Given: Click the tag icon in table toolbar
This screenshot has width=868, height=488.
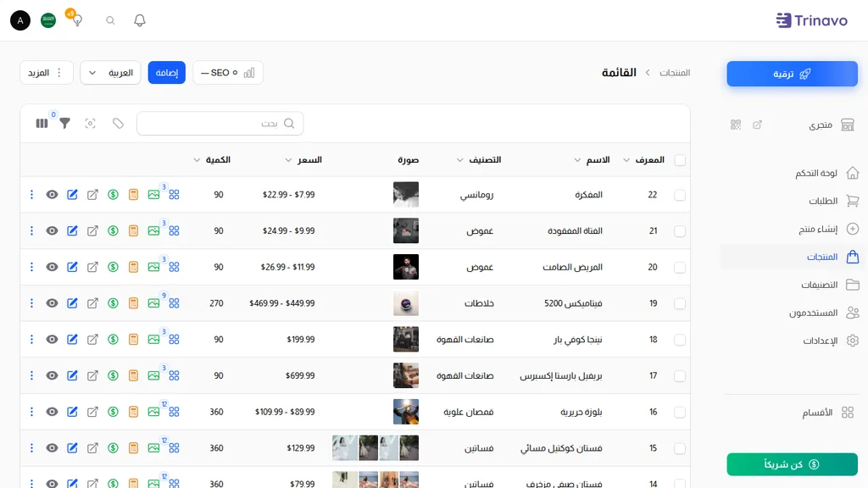Looking at the screenshot, I should (x=118, y=124).
